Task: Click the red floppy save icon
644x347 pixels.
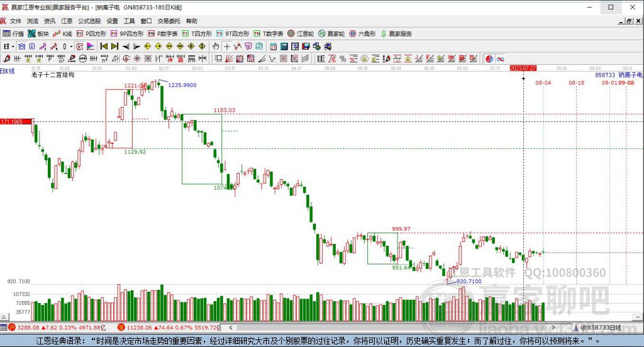Action: click(x=306, y=47)
